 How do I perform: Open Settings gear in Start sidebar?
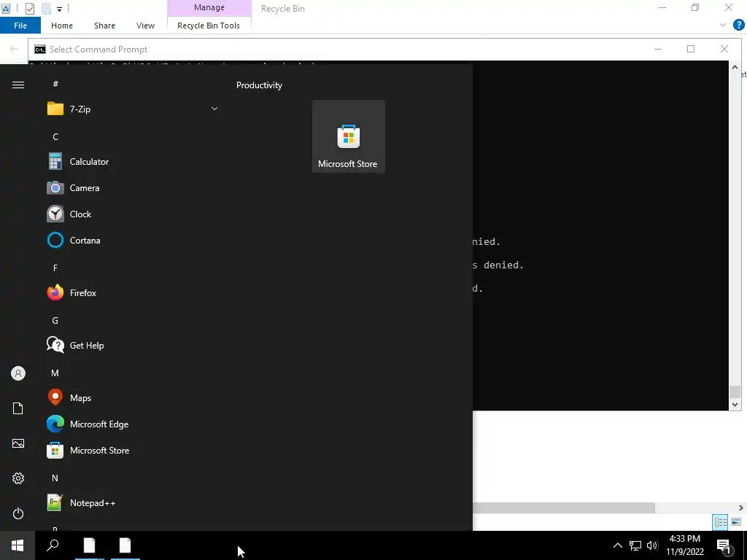[18, 478]
